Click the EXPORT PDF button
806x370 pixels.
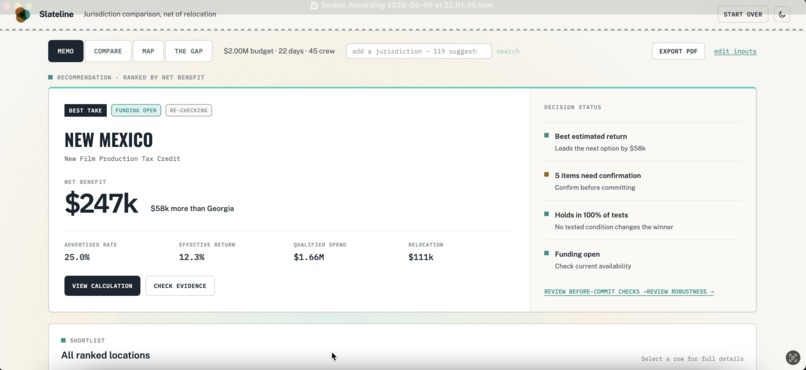pos(678,51)
